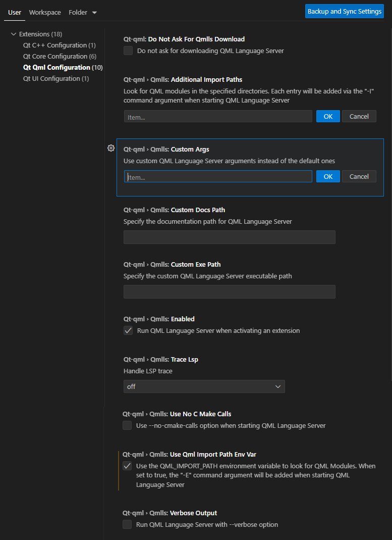Enable Use No C Make Calls option
Image resolution: width=392 pixels, height=540 pixels.
127,425
